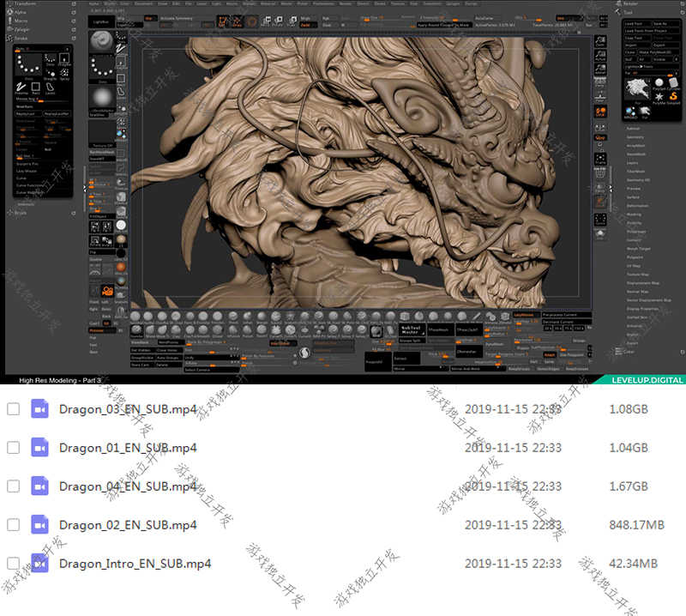Toggle the orange Xyz rotation button
Image resolution: width=686 pixels, height=616 pixels.
(x=600, y=137)
